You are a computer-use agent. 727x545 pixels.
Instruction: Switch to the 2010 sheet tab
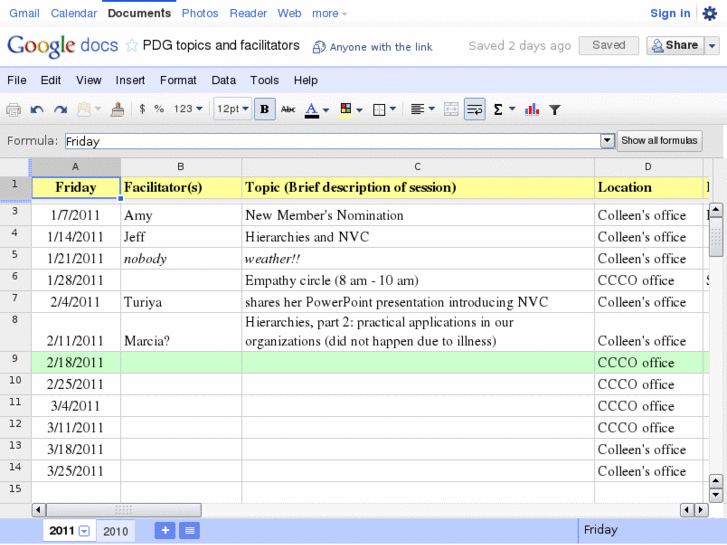(x=116, y=531)
